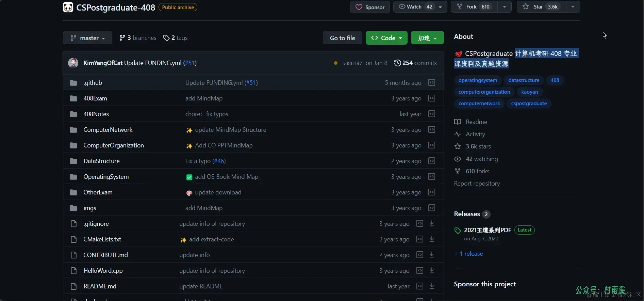Expand the Fork dropdown arrow
Screen dimensions: 644x301
[505, 7]
